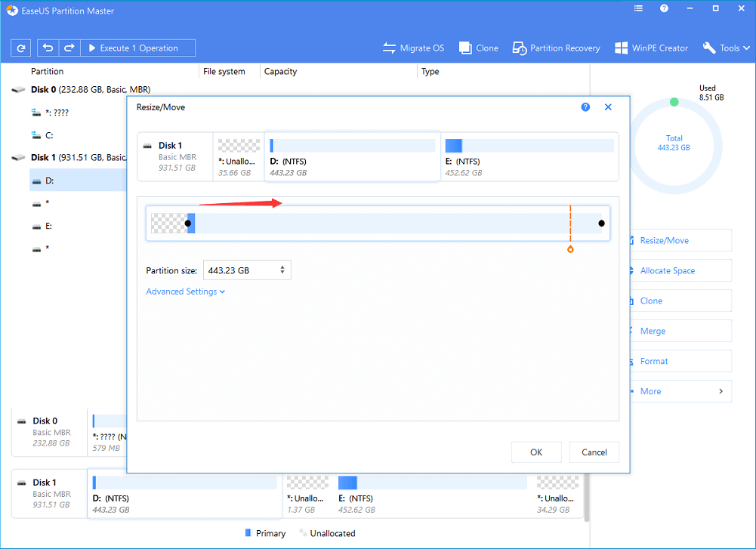The width and height of the screenshot is (756, 549).
Task: Click the right partition resize handle
Action: tap(601, 223)
